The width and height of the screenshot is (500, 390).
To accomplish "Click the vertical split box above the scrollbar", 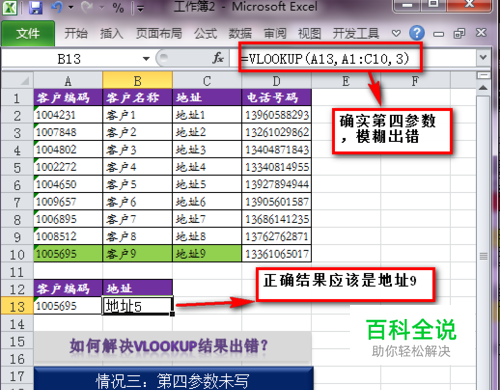I will pyautogui.click(x=483, y=76).
